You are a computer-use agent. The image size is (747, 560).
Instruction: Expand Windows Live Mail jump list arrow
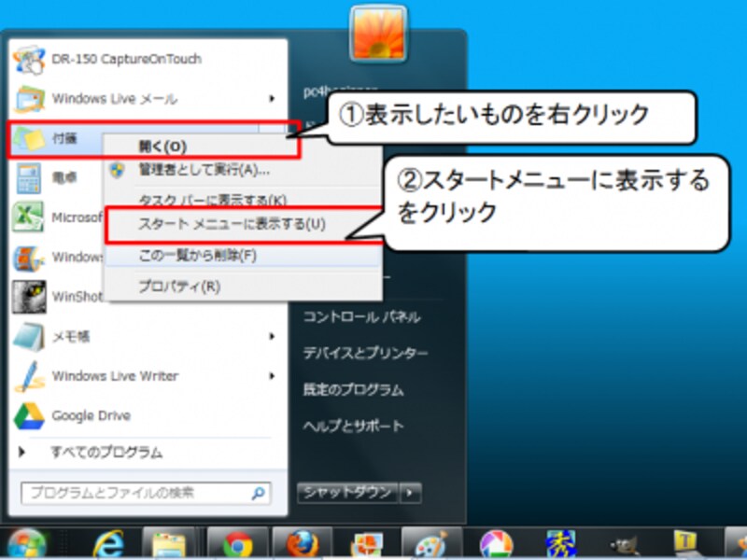click(x=272, y=99)
